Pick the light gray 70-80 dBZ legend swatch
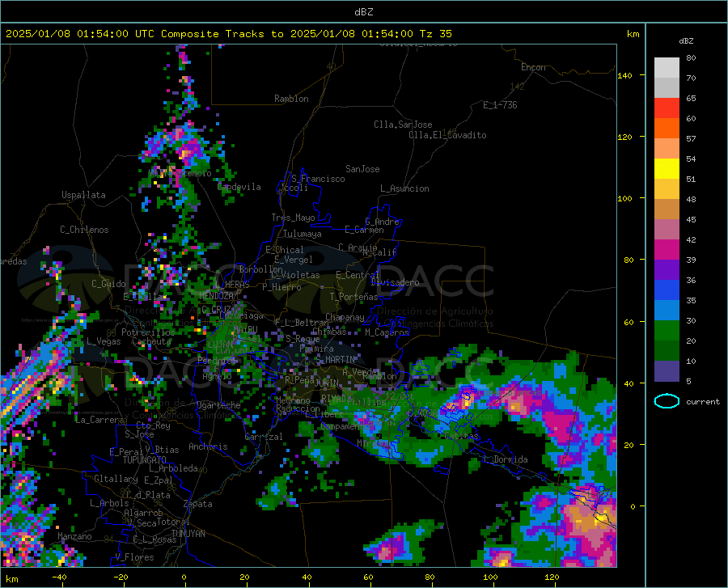This screenshot has width=728, height=588. [667, 68]
